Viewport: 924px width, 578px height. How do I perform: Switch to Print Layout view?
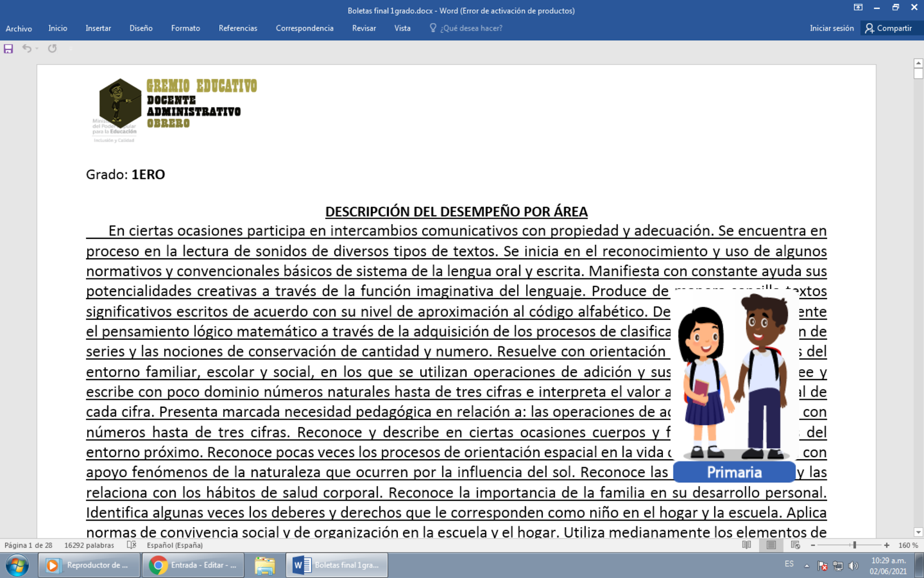click(771, 545)
